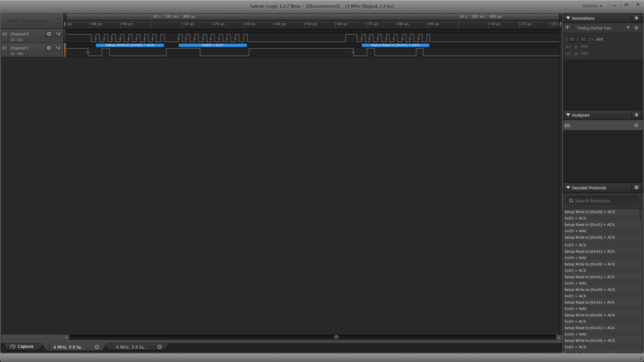
Task: Collapse the Analyzers panel
Action: click(568, 115)
